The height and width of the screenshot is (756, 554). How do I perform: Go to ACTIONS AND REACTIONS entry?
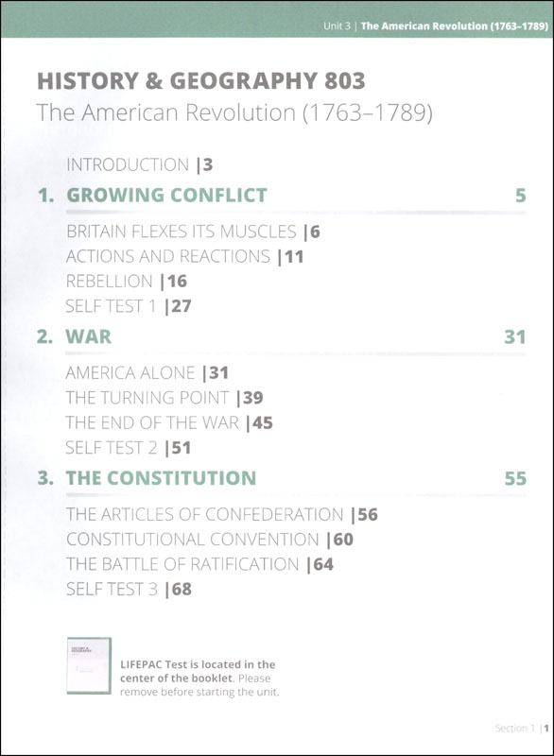coord(185,256)
